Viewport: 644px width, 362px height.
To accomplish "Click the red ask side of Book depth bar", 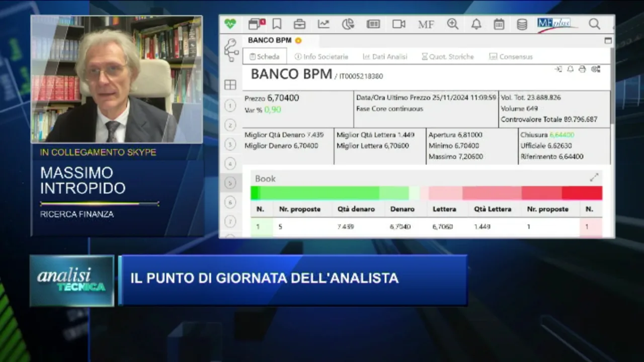I will tap(512, 193).
